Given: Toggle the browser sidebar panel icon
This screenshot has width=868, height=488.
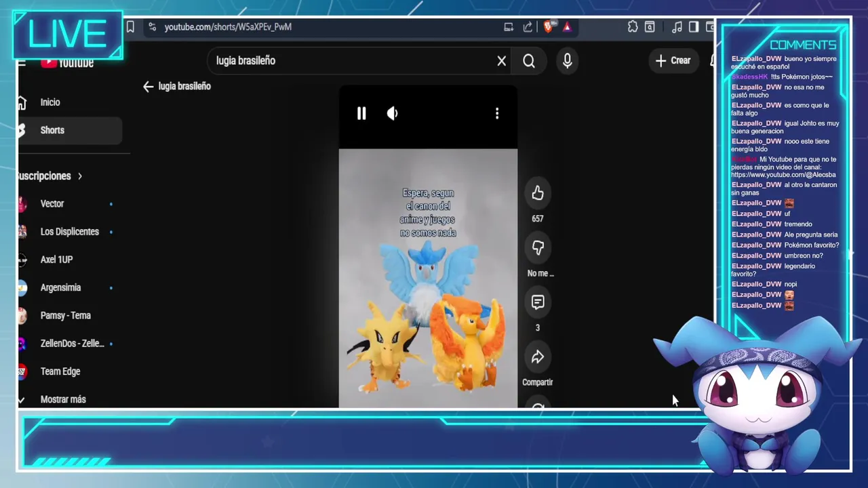Looking at the screenshot, I should click(x=694, y=27).
